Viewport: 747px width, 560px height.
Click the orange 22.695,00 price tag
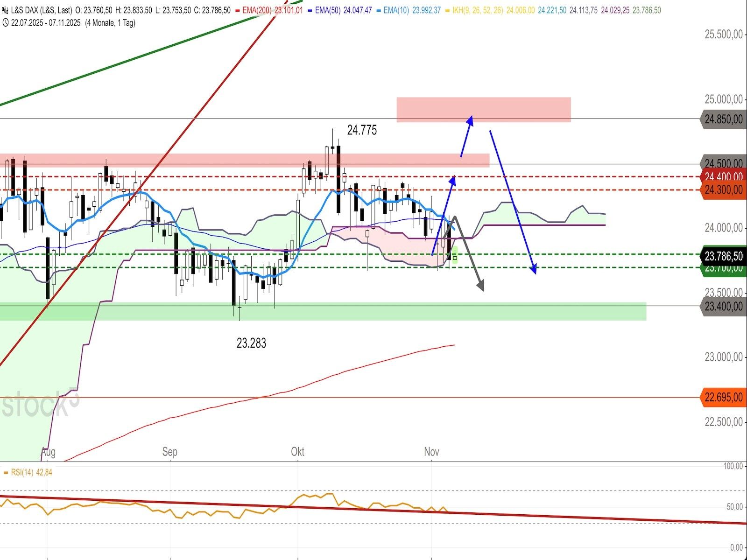(723, 398)
